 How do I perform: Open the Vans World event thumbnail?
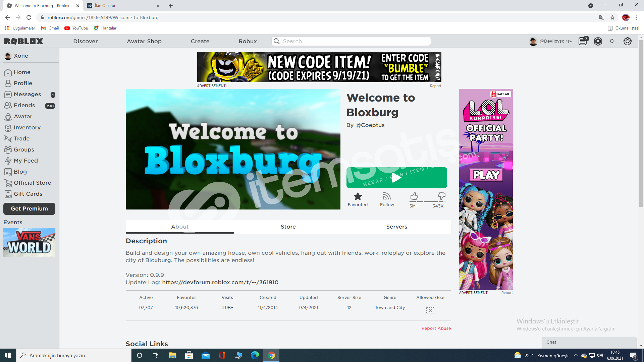pos(29,242)
